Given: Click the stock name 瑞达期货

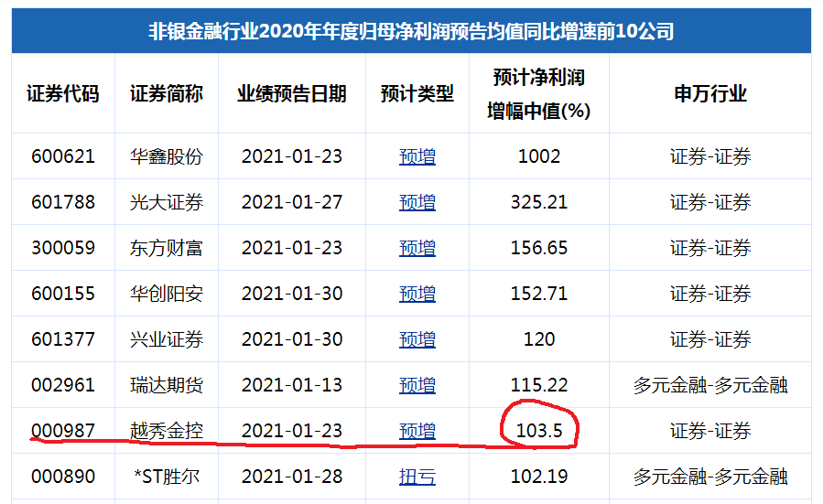Looking at the screenshot, I should coord(167,385).
